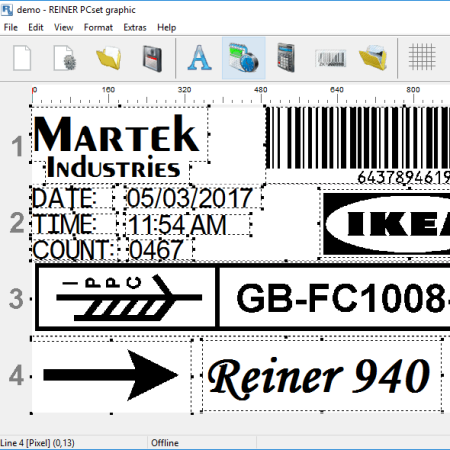The width and height of the screenshot is (450, 450).
Task: Click the line number 1 label
Action: pos(17,146)
